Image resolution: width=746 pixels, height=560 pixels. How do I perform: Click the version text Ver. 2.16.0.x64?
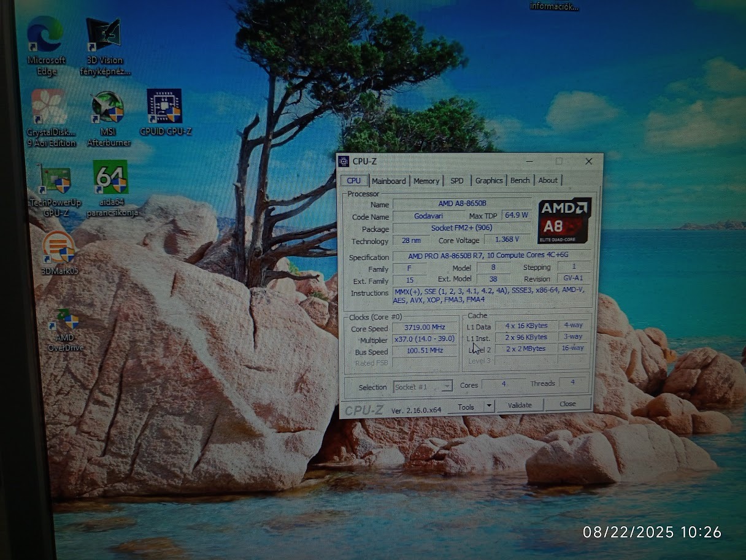pos(416,410)
